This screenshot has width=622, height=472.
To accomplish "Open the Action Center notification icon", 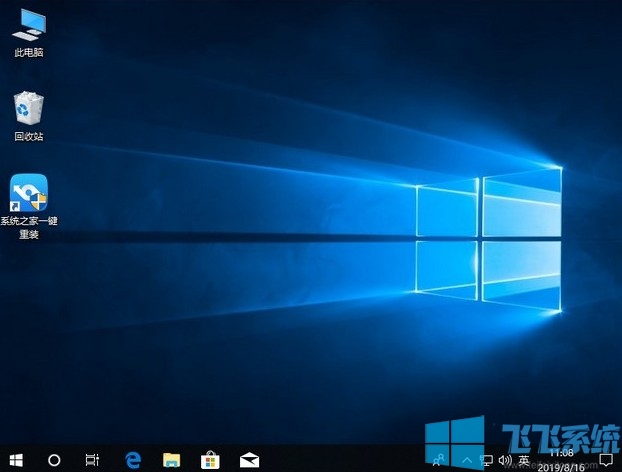I will pos(606,460).
